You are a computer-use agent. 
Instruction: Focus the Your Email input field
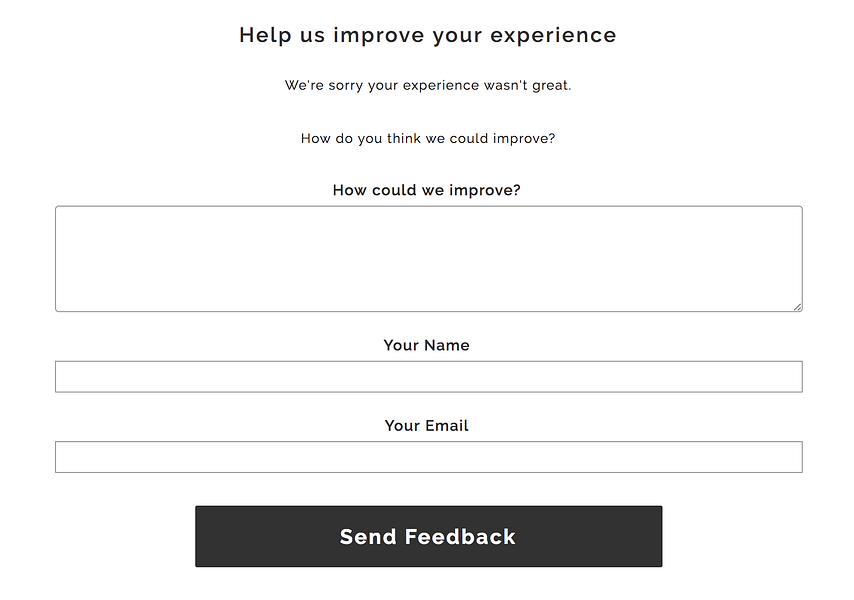click(428, 456)
